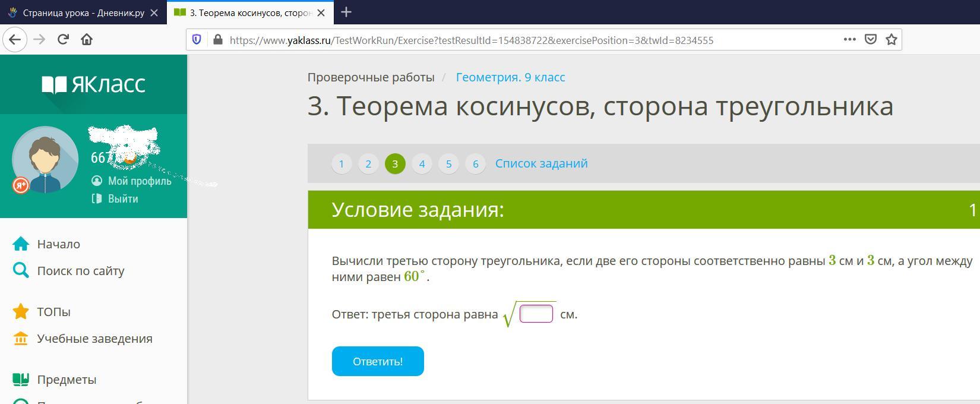Go to exercise number 5
The width and height of the screenshot is (980, 404).
[448, 164]
